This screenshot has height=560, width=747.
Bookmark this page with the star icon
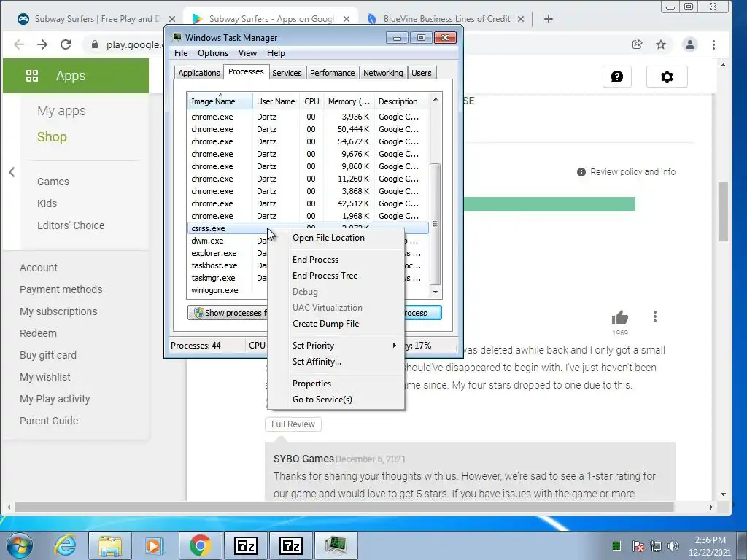661,44
